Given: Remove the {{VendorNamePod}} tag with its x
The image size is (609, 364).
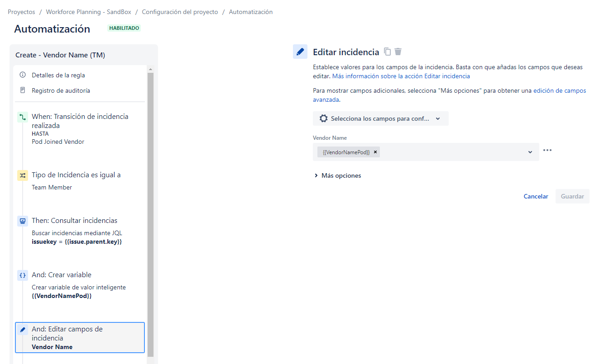Looking at the screenshot, I should tap(375, 152).
